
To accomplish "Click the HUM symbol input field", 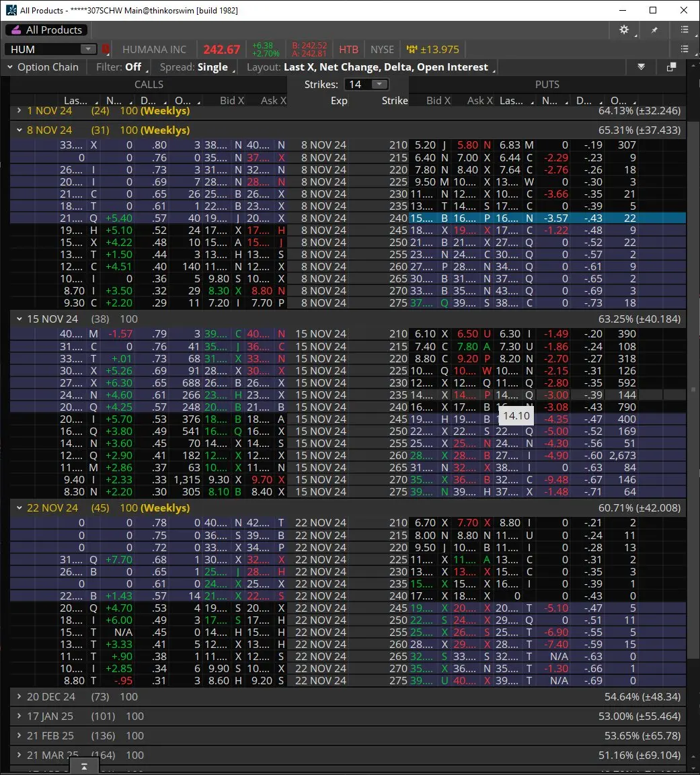I will tap(44, 49).
